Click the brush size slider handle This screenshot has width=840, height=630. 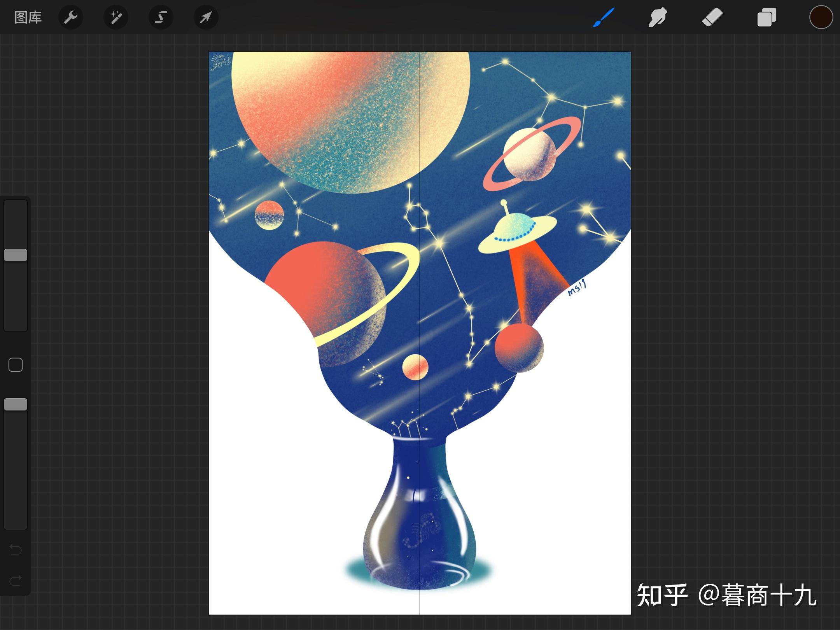pyautogui.click(x=16, y=255)
